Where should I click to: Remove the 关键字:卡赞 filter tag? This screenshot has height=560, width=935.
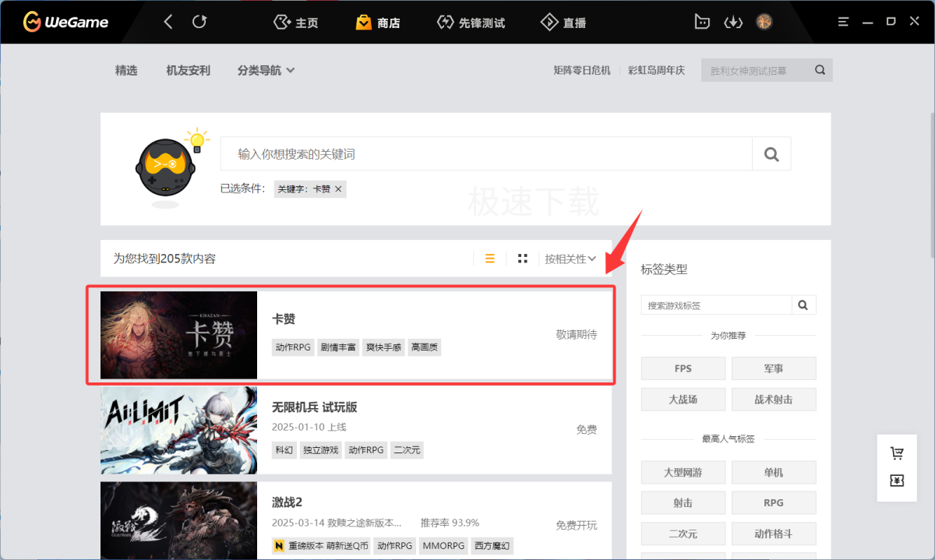coord(338,189)
